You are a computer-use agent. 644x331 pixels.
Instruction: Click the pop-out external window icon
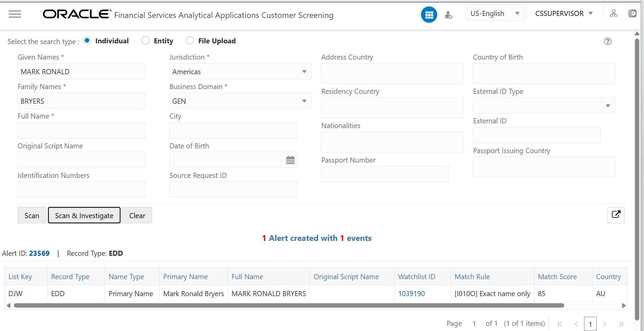(616, 215)
